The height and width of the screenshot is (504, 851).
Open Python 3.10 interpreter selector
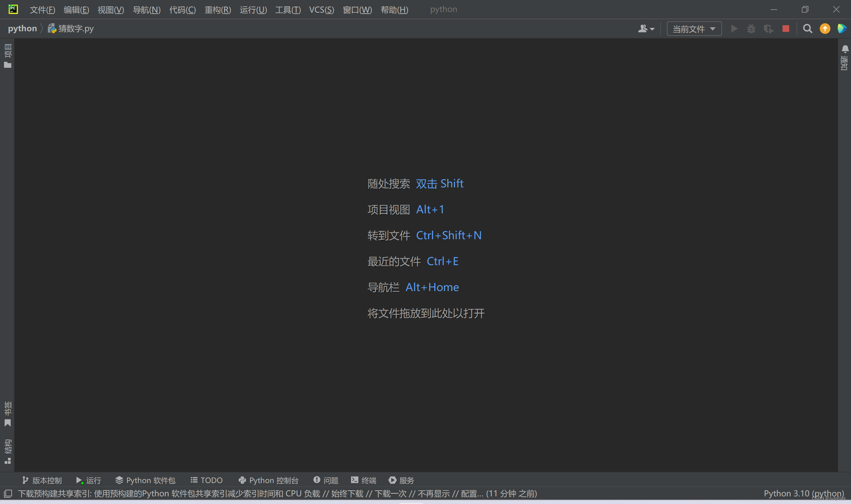click(x=803, y=493)
